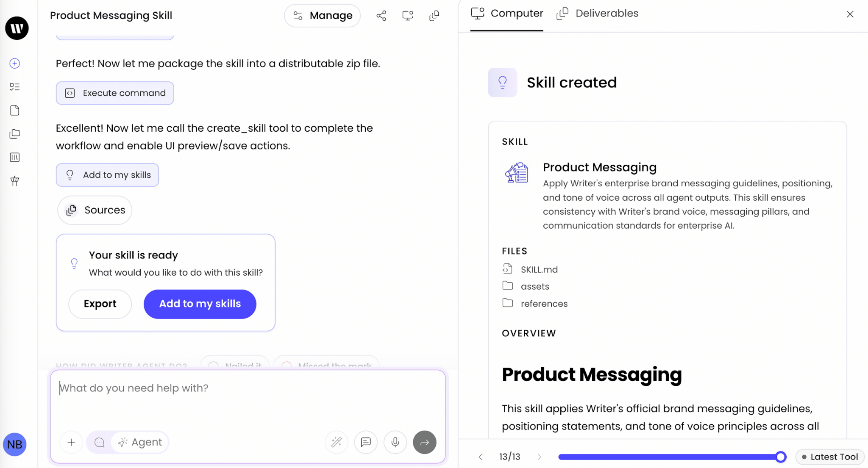Expand the Execute command step
Viewport: 868px width, 468px height.
pos(115,93)
